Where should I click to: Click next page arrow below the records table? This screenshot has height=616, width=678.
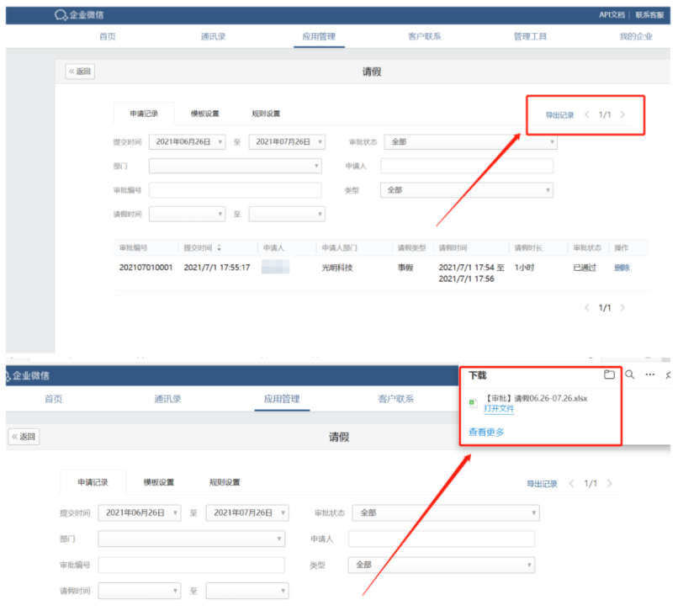[x=622, y=307]
